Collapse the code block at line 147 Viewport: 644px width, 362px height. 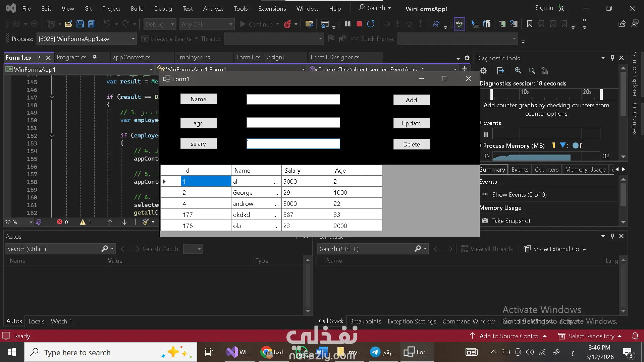52,97
